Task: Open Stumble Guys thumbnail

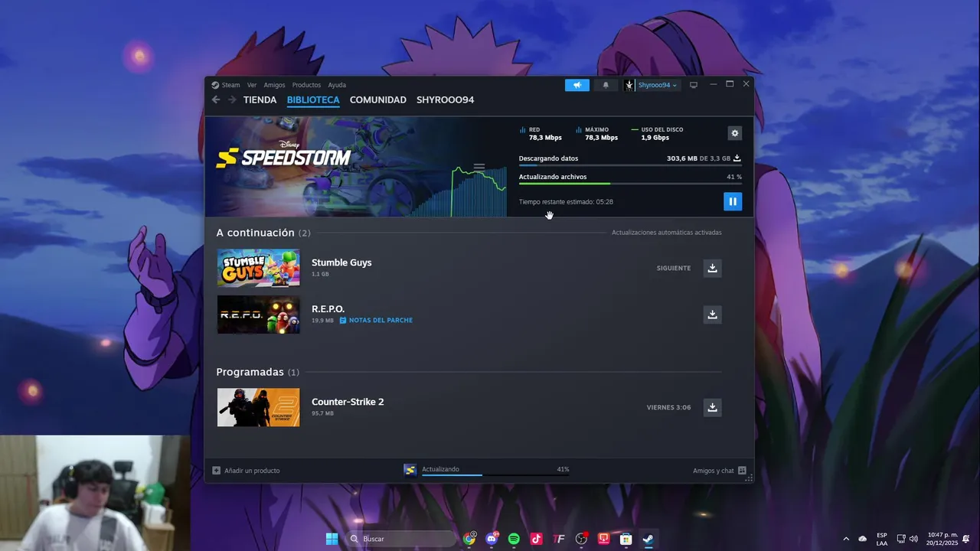Action: (x=259, y=268)
